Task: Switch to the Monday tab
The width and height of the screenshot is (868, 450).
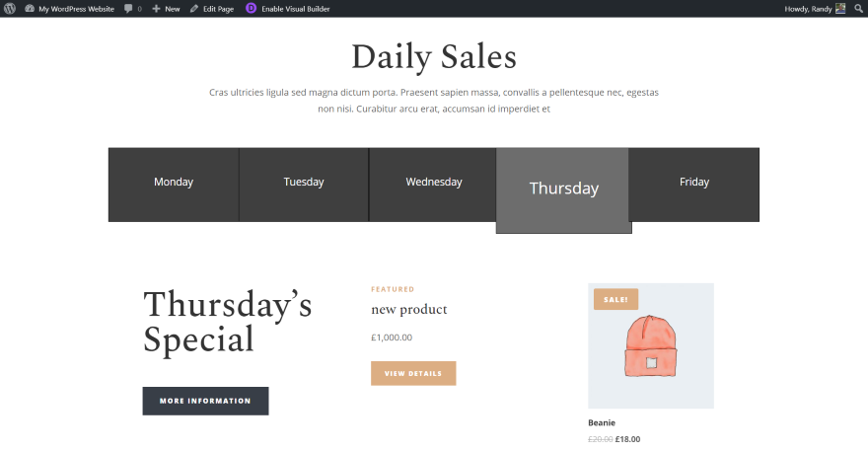Action: point(174,183)
